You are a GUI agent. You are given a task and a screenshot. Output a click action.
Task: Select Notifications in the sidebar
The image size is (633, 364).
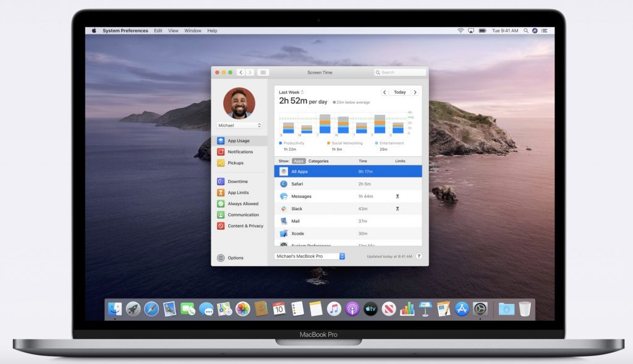240,152
